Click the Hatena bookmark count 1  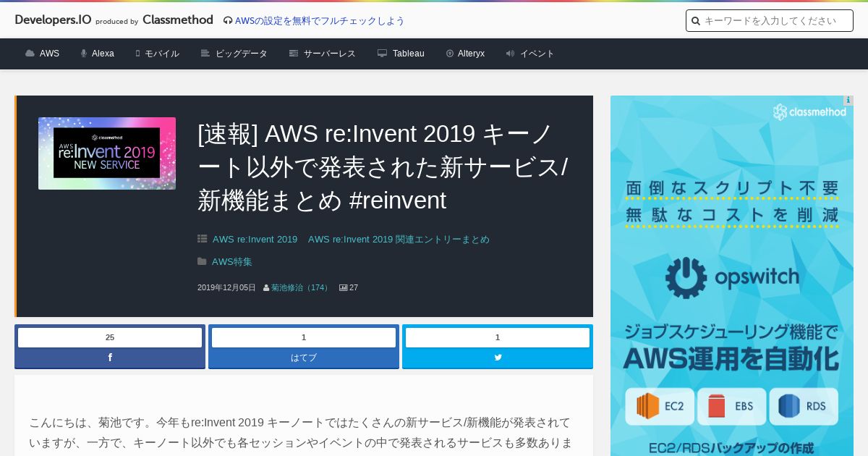coord(304,337)
